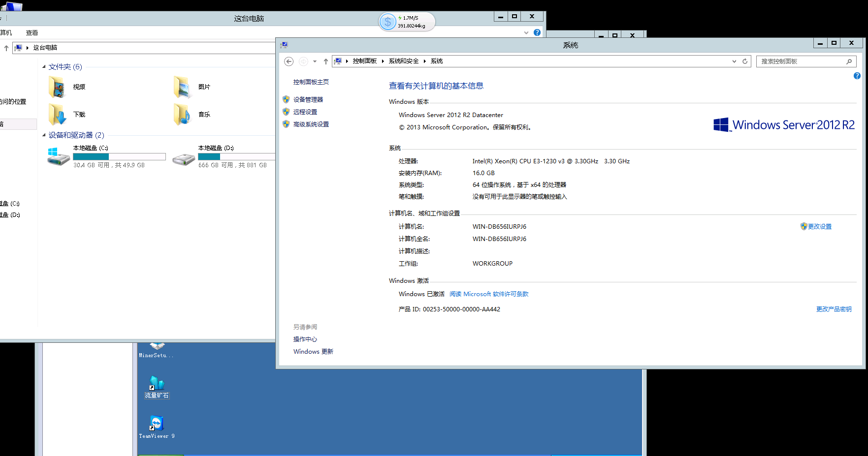
Task: Click the Remote Settings shield icon
Action: coord(286,112)
